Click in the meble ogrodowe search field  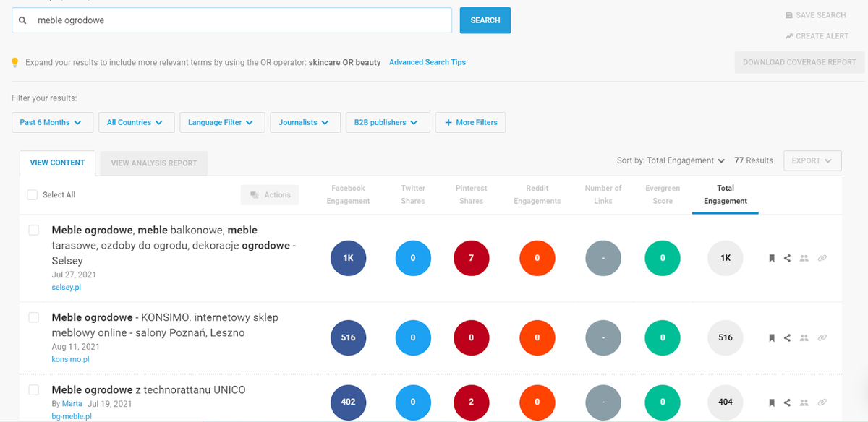pyautogui.click(x=231, y=20)
